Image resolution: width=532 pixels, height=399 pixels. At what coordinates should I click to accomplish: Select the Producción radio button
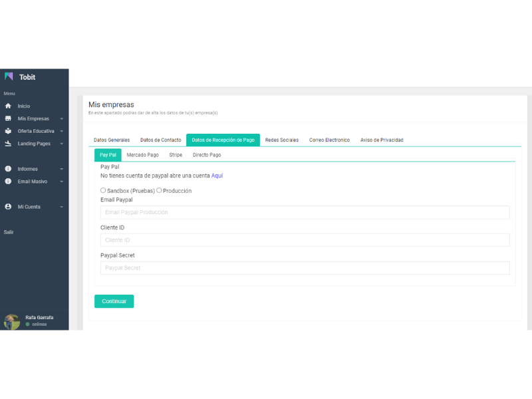(159, 190)
